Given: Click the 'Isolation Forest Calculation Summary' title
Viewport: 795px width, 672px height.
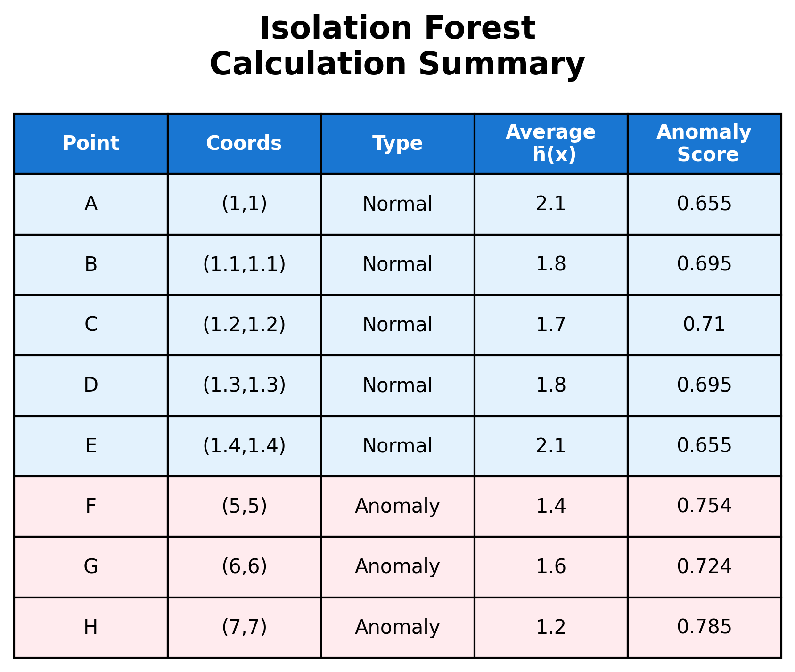Looking at the screenshot, I should (x=397, y=46).
